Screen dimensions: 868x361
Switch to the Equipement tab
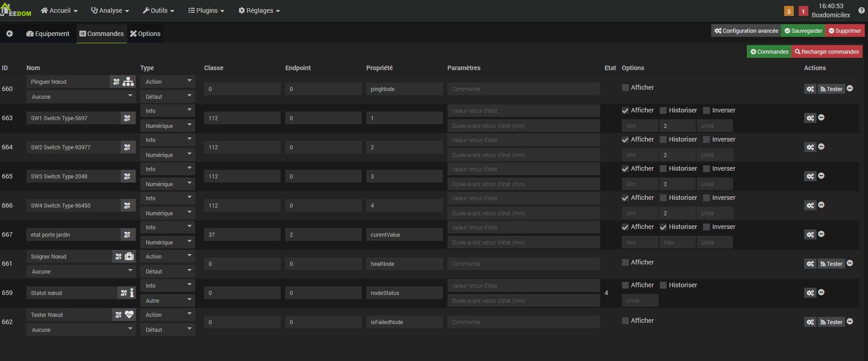48,34
